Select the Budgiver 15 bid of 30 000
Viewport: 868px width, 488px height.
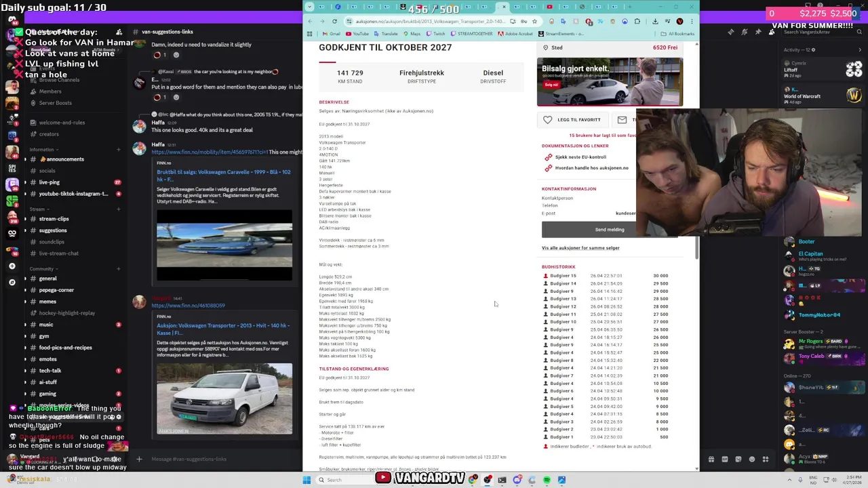tap(606, 276)
